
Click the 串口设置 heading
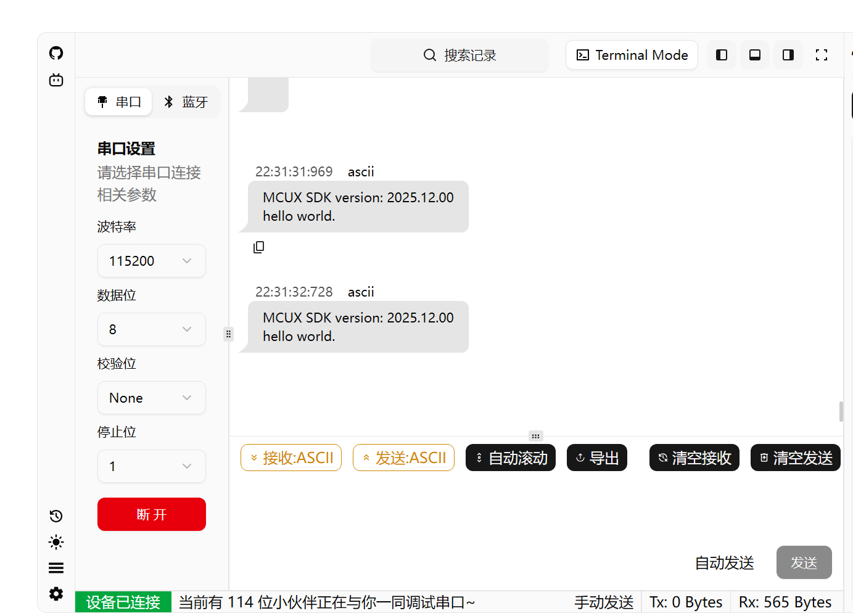click(126, 149)
